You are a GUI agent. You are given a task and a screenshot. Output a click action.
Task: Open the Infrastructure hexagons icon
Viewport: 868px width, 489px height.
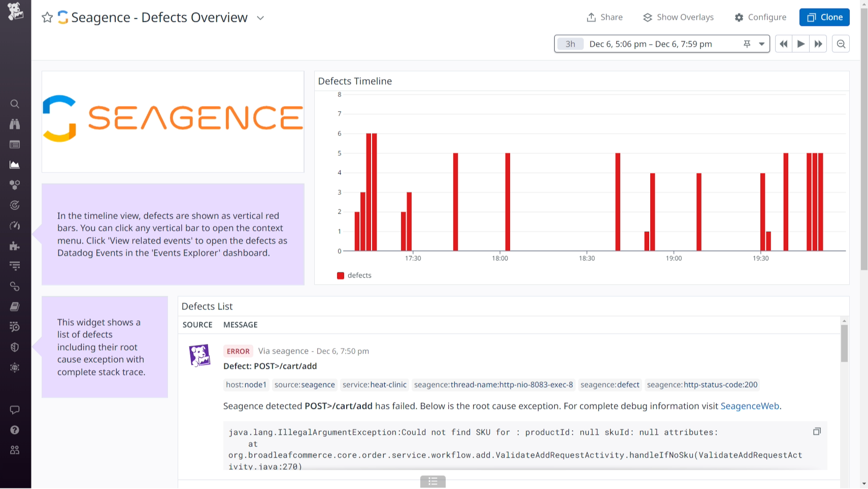pos(15,185)
